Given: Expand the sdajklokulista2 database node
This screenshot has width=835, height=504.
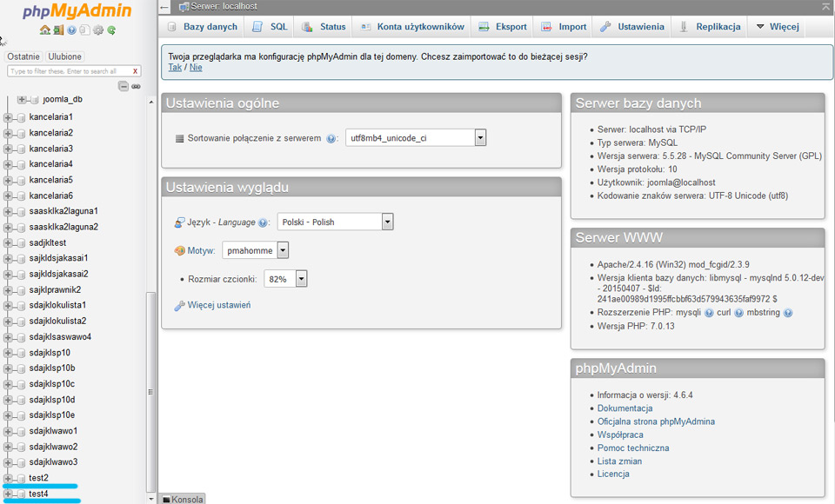Looking at the screenshot, I should 8,322.
